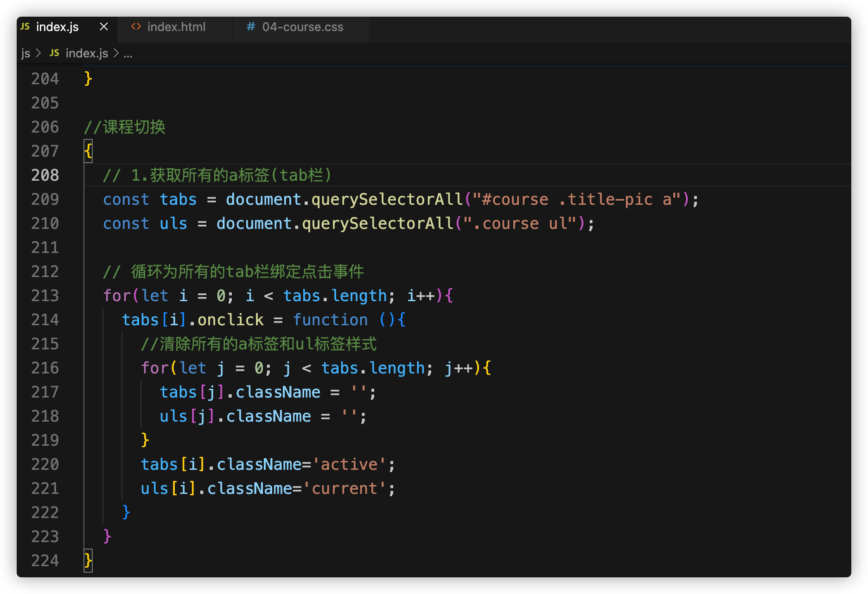Switch to the index.html tab
This screenshot has height=594, width=868.
(x=176, y=27)
